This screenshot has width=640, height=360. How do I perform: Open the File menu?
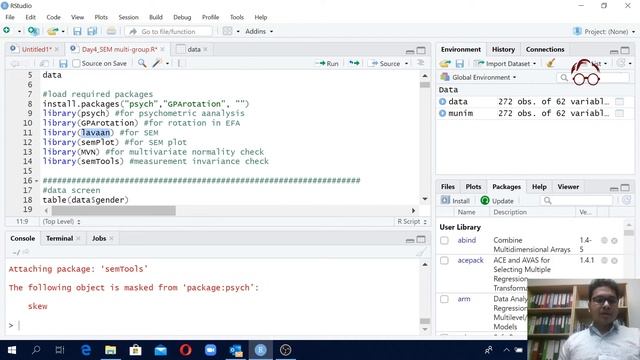[10, 17]
